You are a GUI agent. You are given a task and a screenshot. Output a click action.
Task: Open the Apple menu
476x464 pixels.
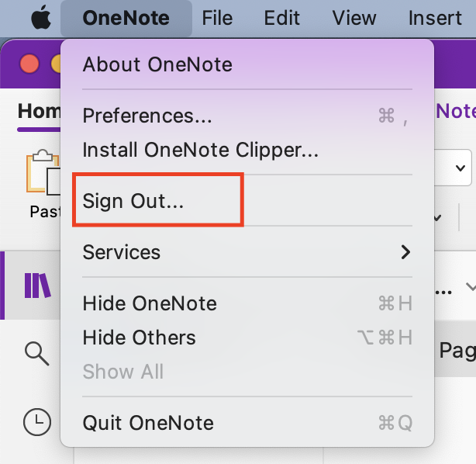(x=40, y=17)
